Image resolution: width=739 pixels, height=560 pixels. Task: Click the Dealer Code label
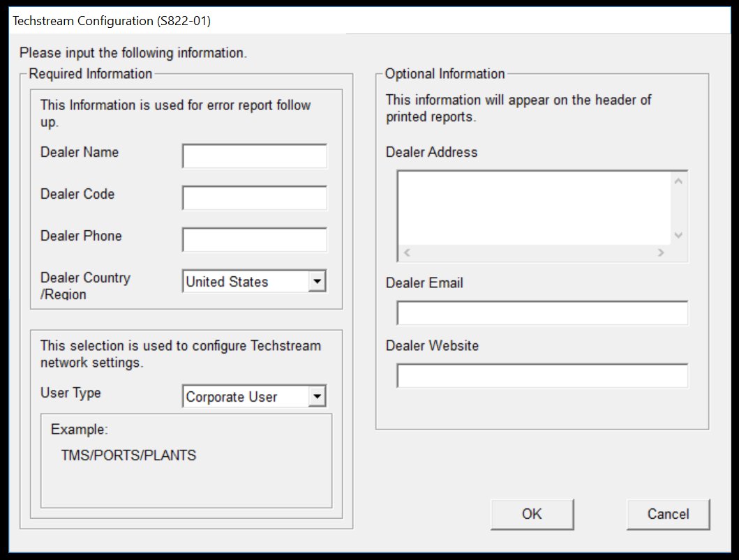coord(77,194)
